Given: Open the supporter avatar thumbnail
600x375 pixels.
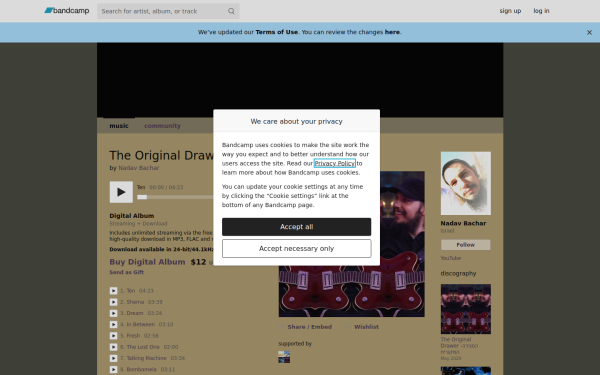Looking at the screenshot, I should pos(284,357).
